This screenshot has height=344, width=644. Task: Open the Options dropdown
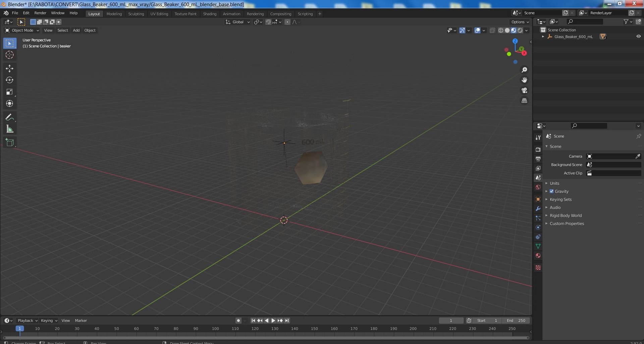point(520,22)
